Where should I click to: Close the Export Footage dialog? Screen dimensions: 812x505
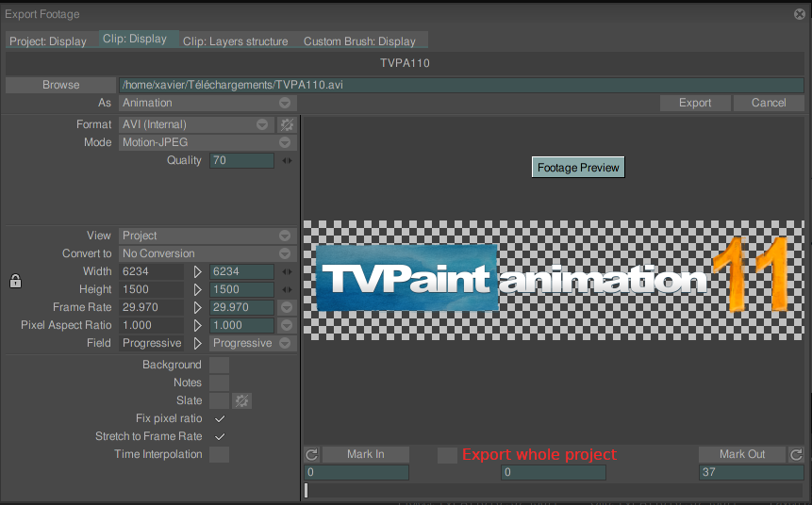point(800,14)
